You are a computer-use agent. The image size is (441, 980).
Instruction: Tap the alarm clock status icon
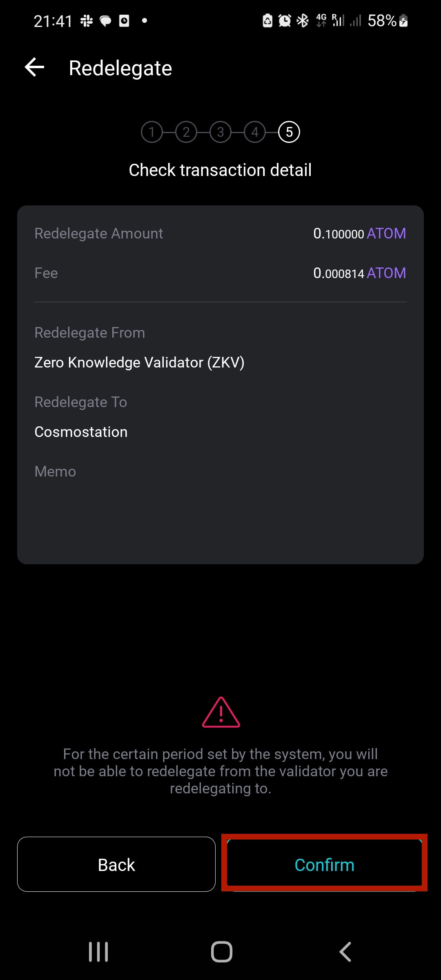click(x=285, y=20)
